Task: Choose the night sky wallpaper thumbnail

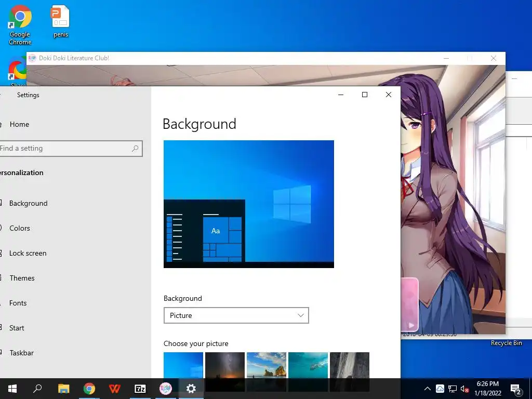Action: 225,365
